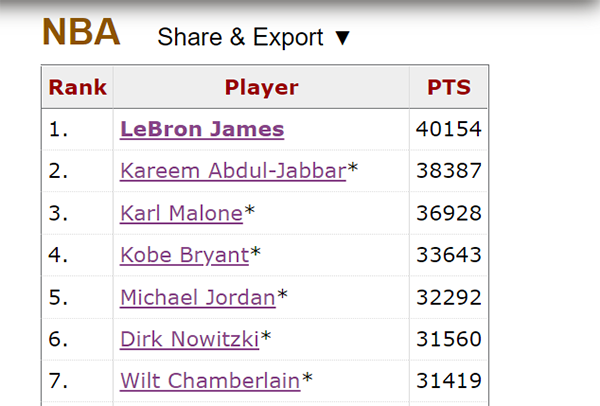Viewport: 600px width, 406px height.
Task: Open Kareem Abdul-Jabbar player page
Action: coord(233,171)
